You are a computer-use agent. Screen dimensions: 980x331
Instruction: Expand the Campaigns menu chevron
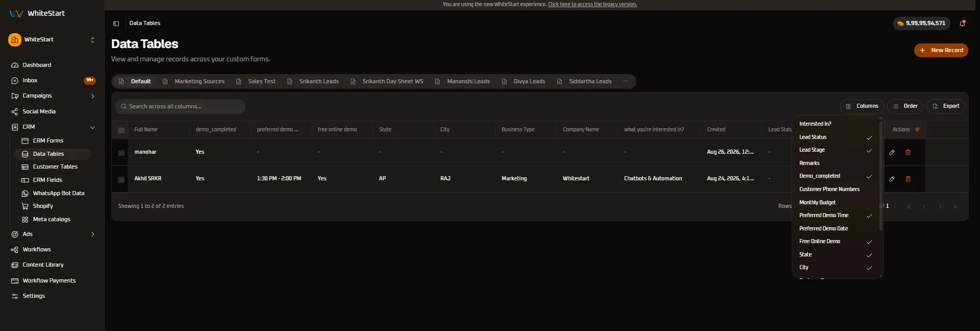click(92, 96)
